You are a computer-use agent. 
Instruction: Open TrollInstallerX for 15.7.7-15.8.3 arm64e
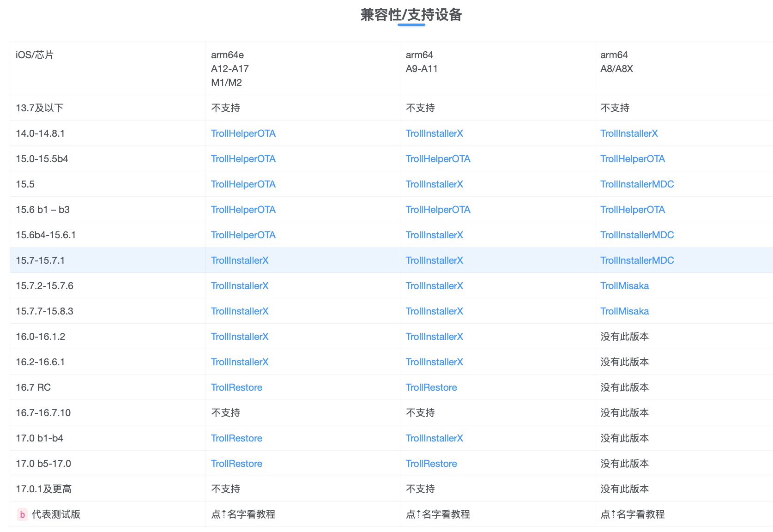tap(240, 311)
